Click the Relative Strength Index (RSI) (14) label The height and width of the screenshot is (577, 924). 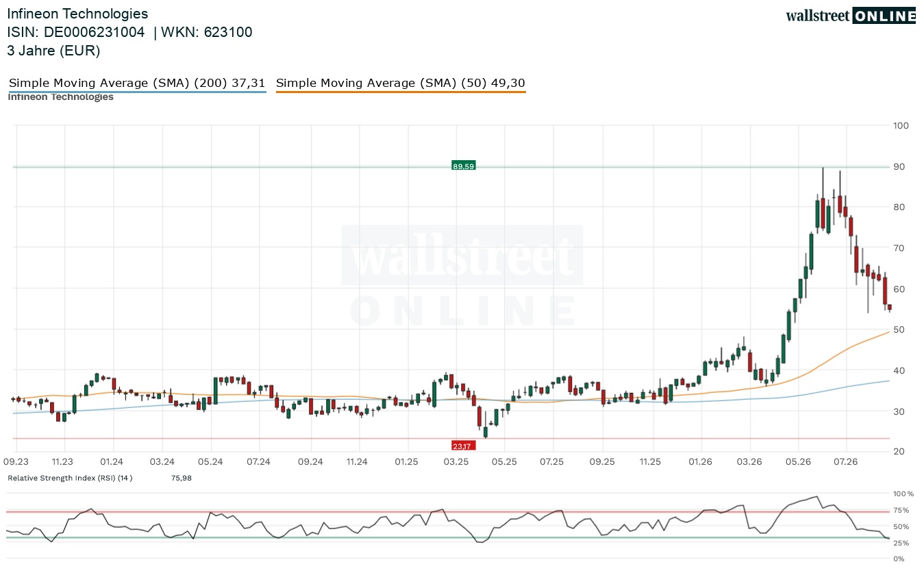[70, 478]
